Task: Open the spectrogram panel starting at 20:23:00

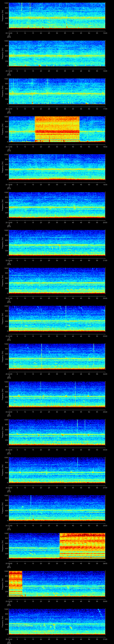Action: point(57,356)
